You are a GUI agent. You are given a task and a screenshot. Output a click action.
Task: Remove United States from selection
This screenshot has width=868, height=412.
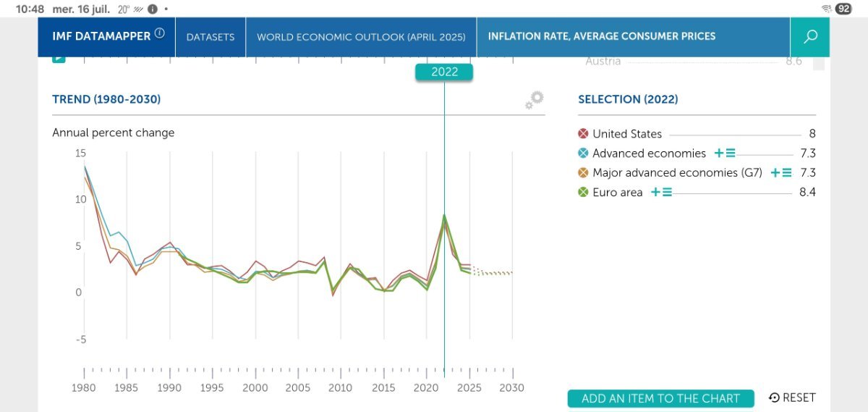click(583, 134)
